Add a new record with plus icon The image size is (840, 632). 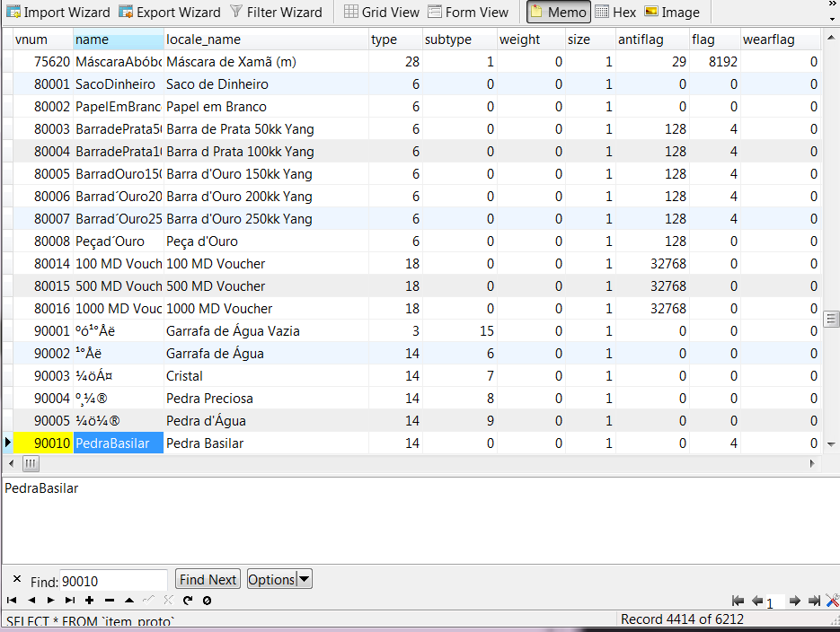click(x=90, y=601)
